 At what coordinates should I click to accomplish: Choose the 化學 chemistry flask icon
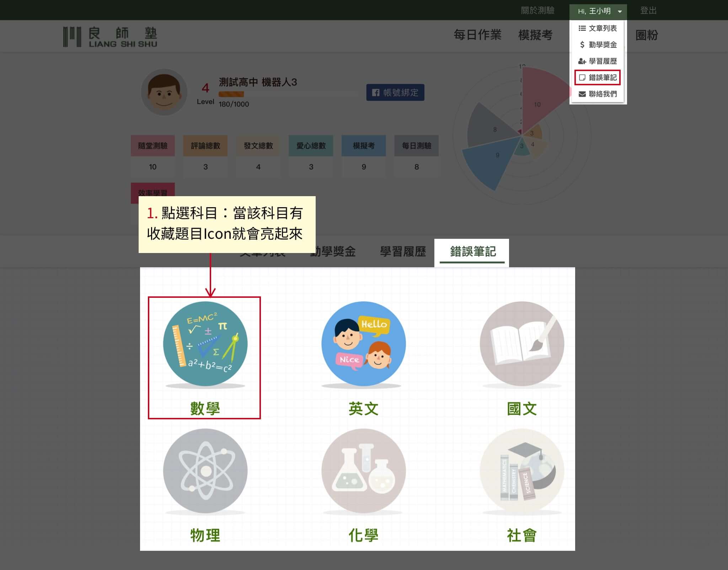coord(363,470)
